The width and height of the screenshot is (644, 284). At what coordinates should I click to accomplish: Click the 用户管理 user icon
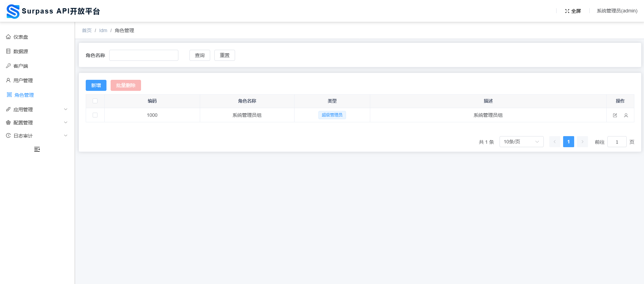tap(8, 80)
